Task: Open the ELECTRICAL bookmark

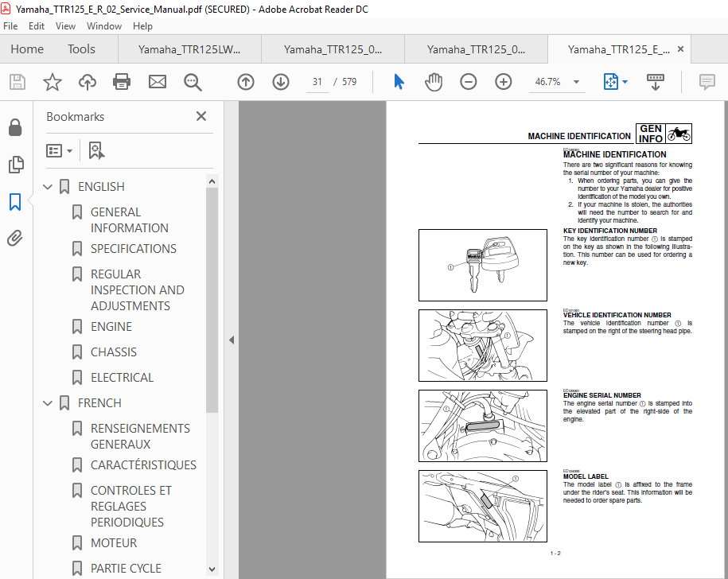Action: (122, 378)
